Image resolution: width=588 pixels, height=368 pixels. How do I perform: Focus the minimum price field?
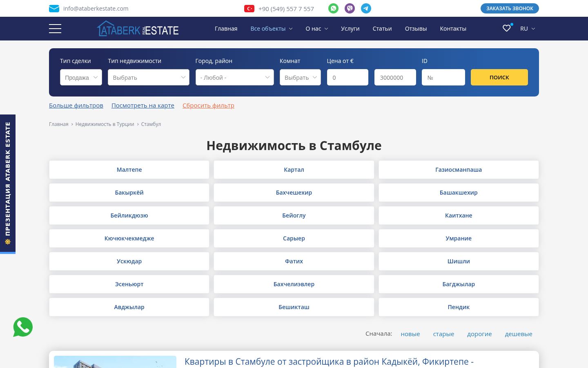[x=347, y=77]
